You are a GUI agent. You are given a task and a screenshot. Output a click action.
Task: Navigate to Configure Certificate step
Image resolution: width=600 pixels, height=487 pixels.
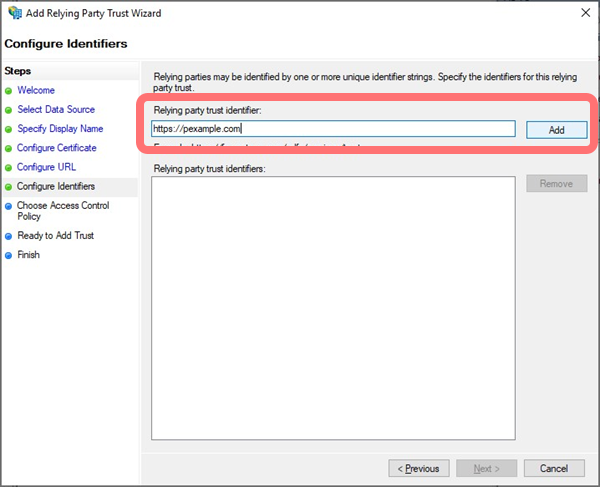[57, 148]
